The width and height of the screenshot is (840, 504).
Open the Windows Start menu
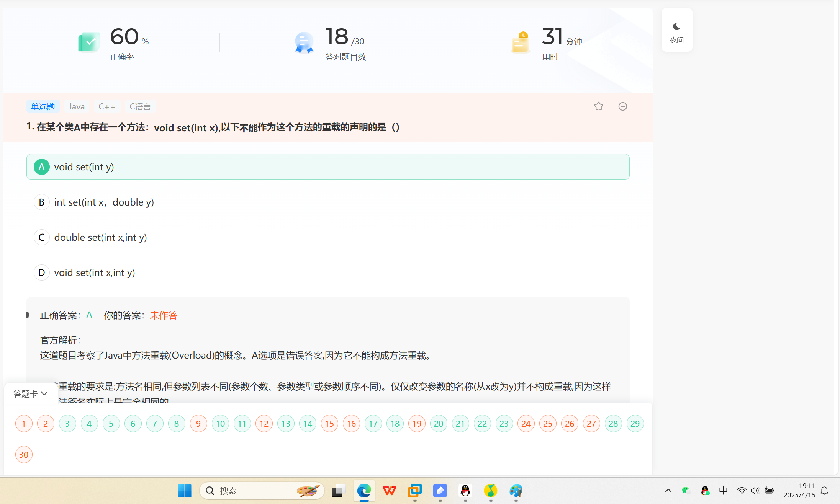pos(185,490)
